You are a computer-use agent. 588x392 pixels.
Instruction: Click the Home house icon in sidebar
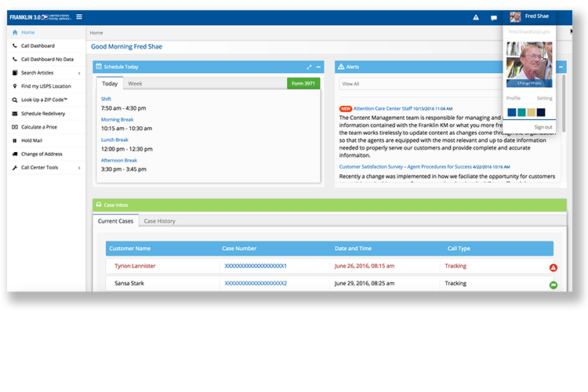coord(15,32)
